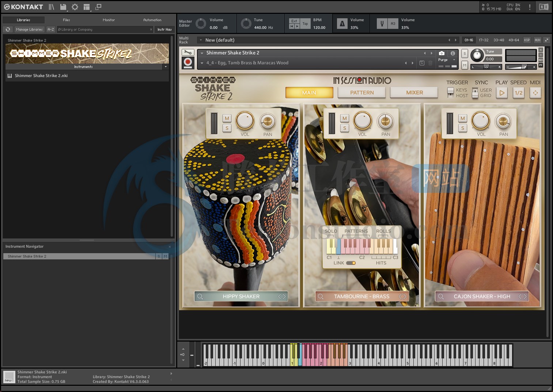Click the SPEED 1/2 button
The image size is (553, 392).
click(519, 93)
